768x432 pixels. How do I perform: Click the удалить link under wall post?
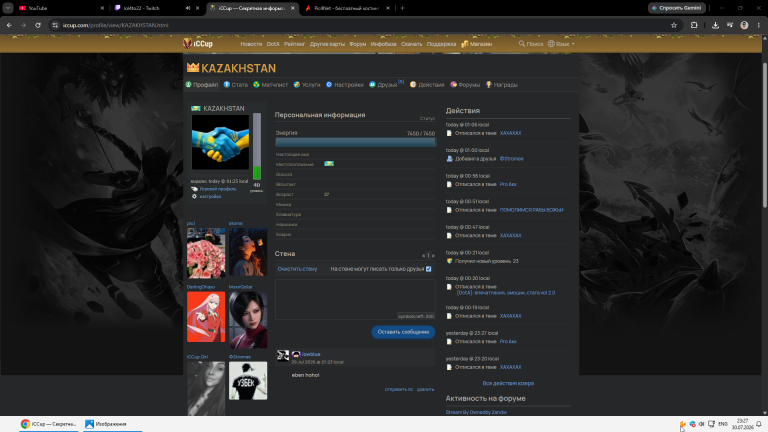tap(425, 389)
